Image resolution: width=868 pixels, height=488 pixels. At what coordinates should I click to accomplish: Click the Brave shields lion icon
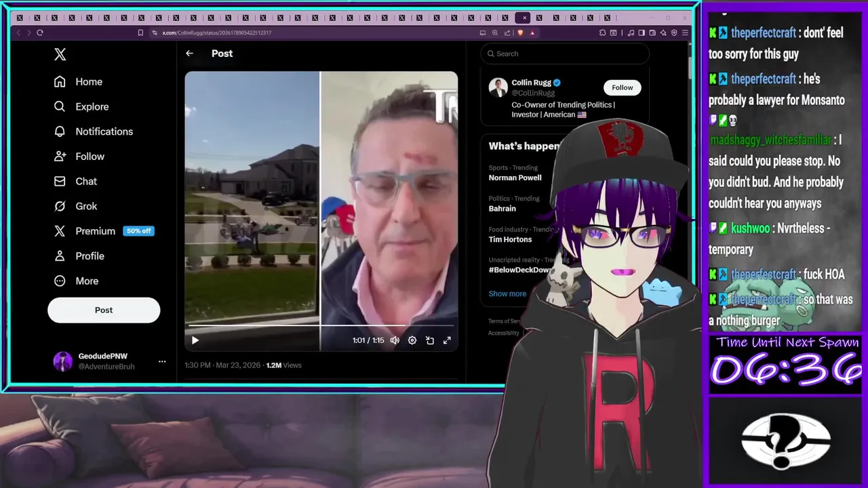pyautogui.click(x=520, y=33)
